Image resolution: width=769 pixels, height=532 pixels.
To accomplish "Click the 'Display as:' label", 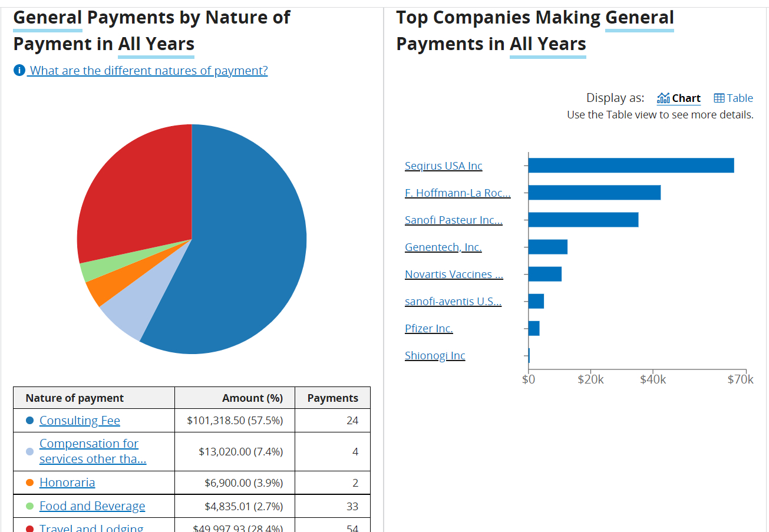I will click(x=615, y=98).
